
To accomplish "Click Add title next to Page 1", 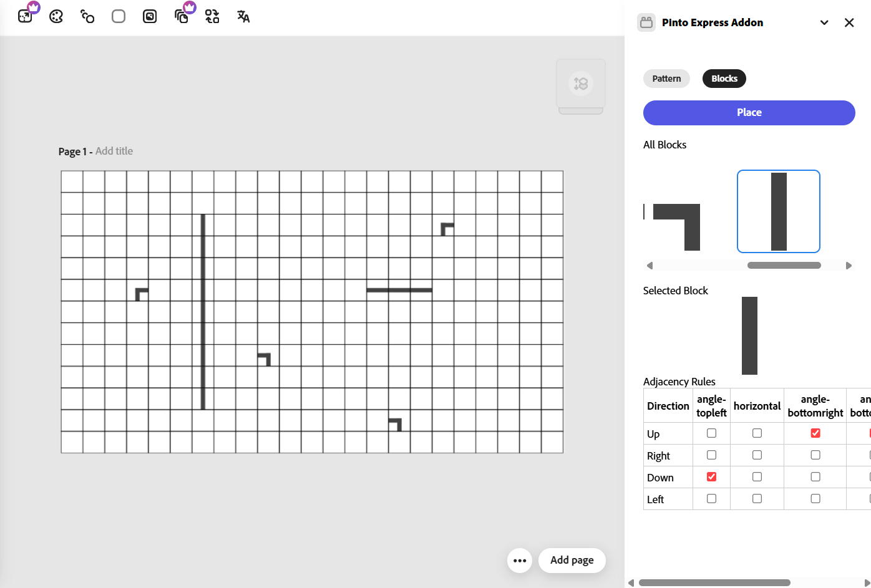I will [114, 151].
